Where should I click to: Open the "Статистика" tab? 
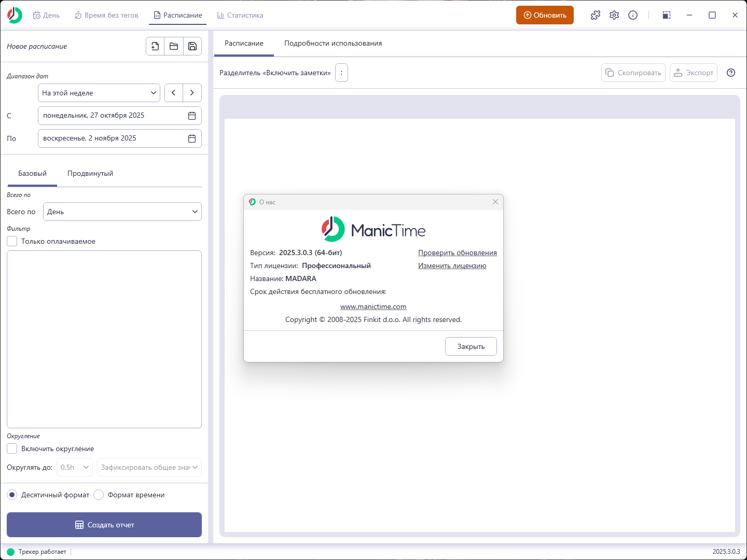coord(240,15)
